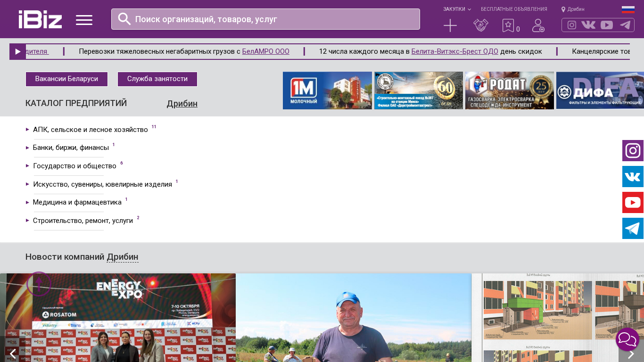
Task: Open Instagram from header social bar
Action: (572, 25)
